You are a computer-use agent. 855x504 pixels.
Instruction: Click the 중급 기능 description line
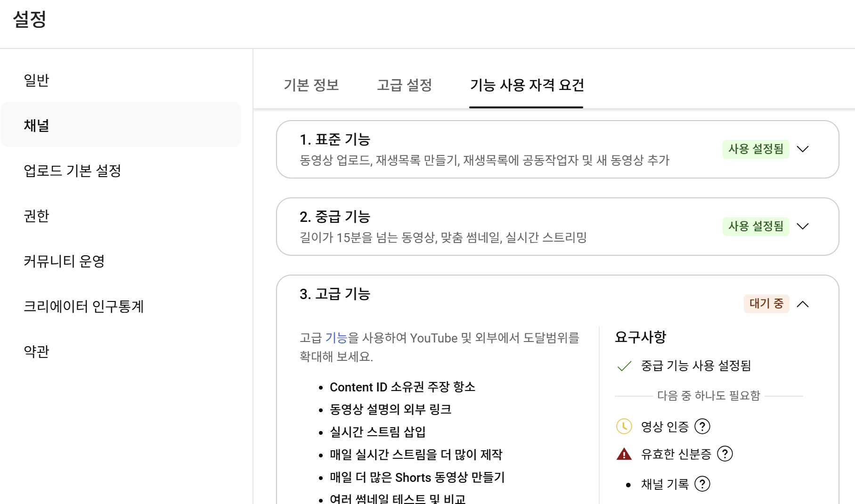443,237
